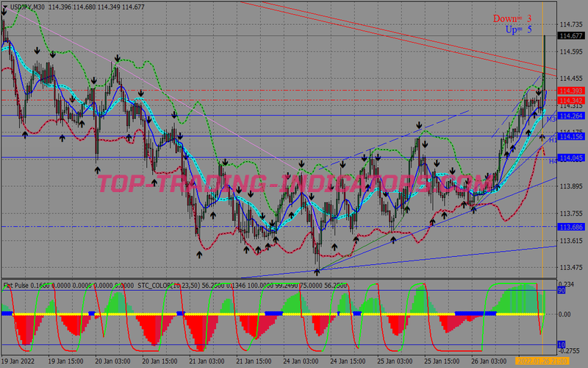Select the red price label 114.342
This screenshot has width=588, height=368.
pos(571,100)
